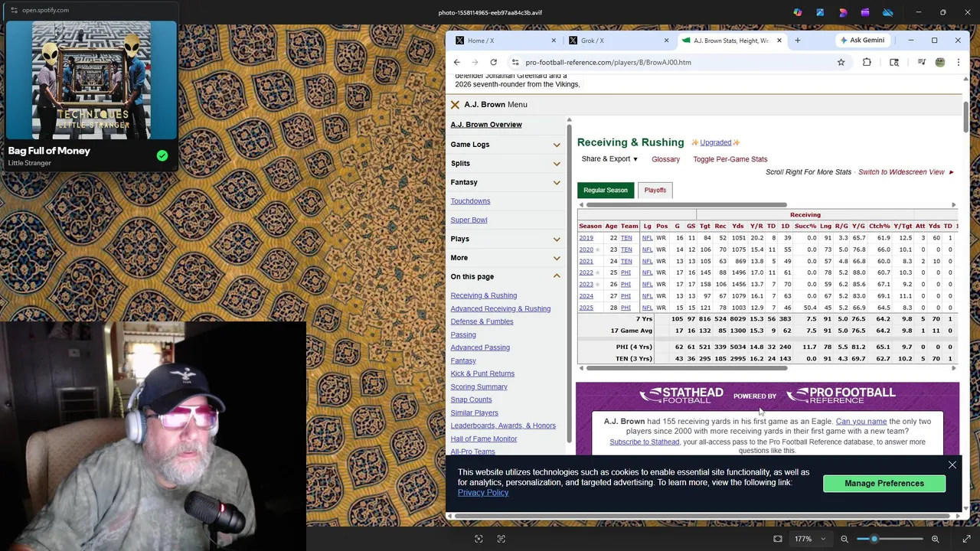Zoom out in Photos viewer
The width and height of the screenshot is (980, 551).
click(844, 539)
